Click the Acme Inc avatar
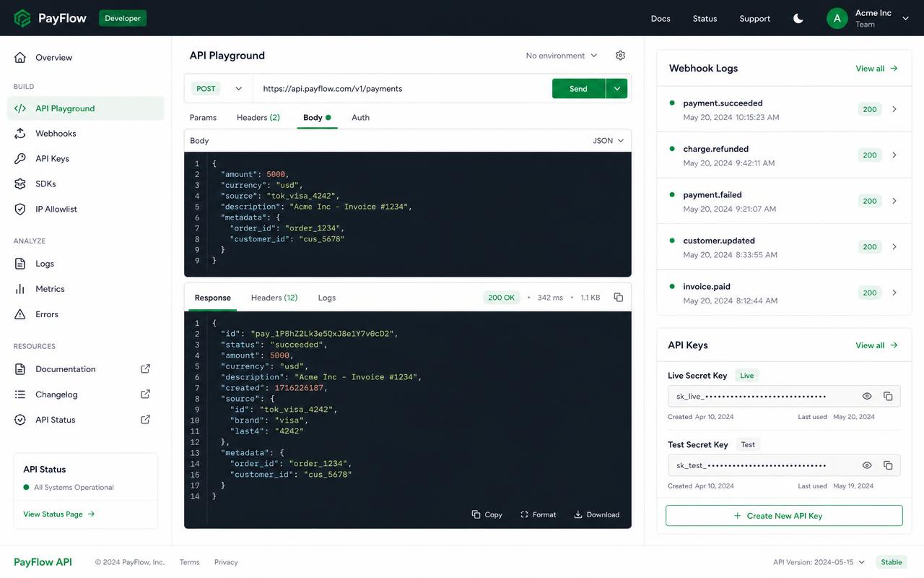The height and width of the screenshot is (578, 924). pyautogui.click(x=837, y=19)
